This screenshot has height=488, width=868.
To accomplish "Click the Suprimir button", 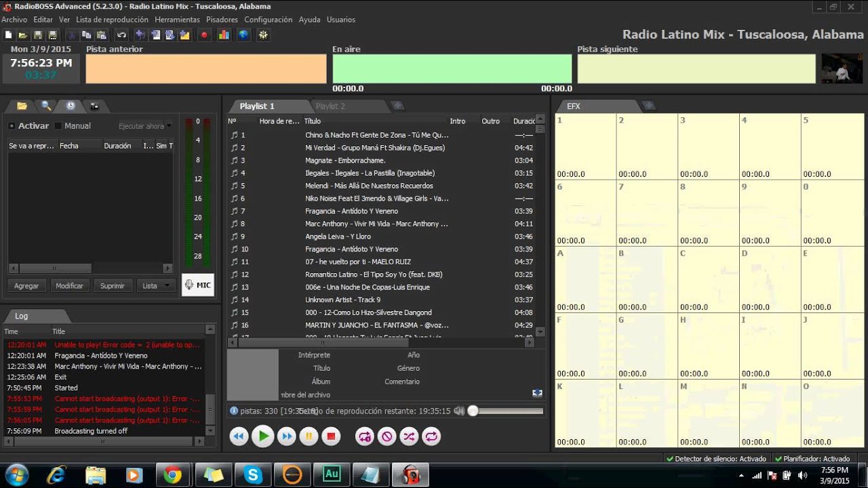I will 113,286.
